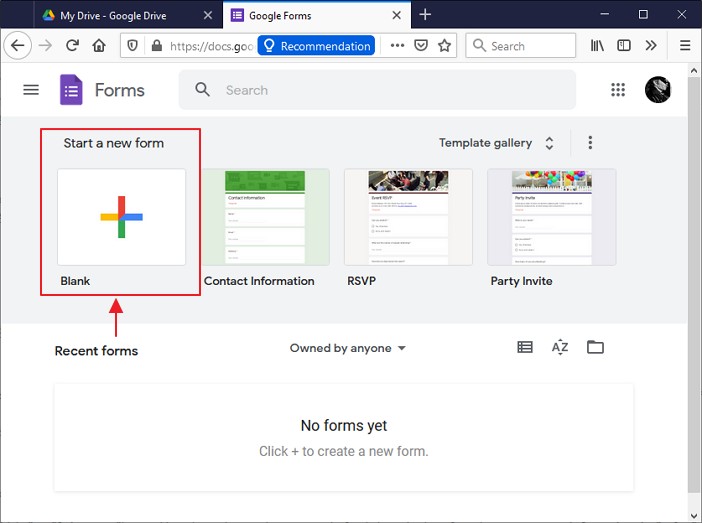Click the Party Invite label
The width and height of the screenshot is (702, 523).
click(521, 281)
